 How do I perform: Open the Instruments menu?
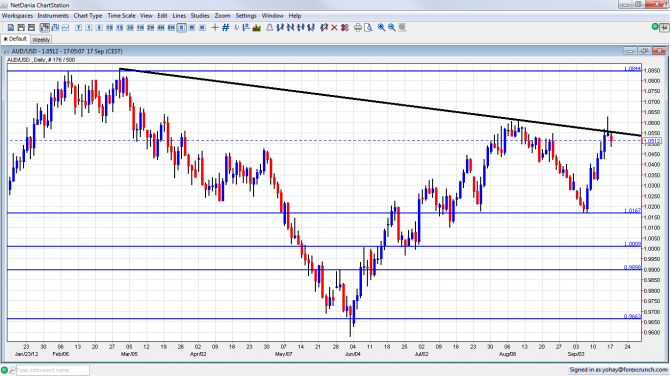point(53,15)
